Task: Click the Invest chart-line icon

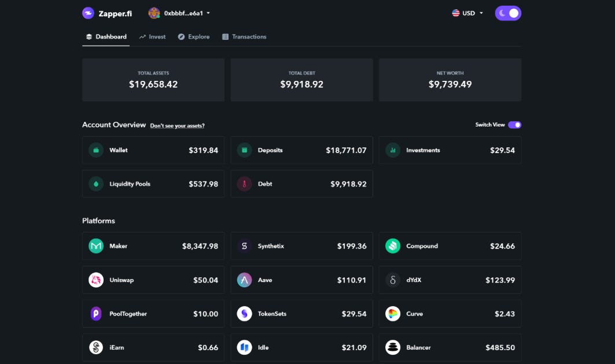Action: (x=142, y=36)
